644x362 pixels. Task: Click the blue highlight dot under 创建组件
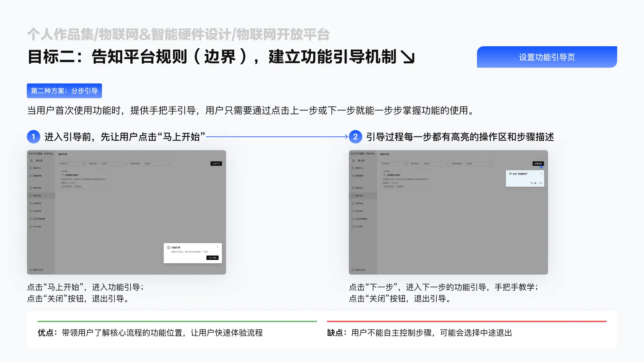(541, 167)
